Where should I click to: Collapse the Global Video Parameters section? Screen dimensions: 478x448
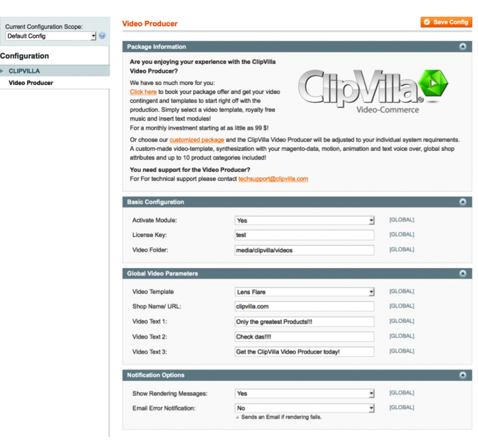pyautogui.click(x=463, y=273)
